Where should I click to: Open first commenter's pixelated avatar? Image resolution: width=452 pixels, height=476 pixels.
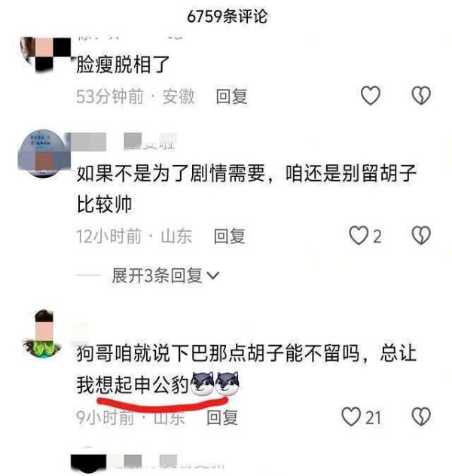(45, 54)
